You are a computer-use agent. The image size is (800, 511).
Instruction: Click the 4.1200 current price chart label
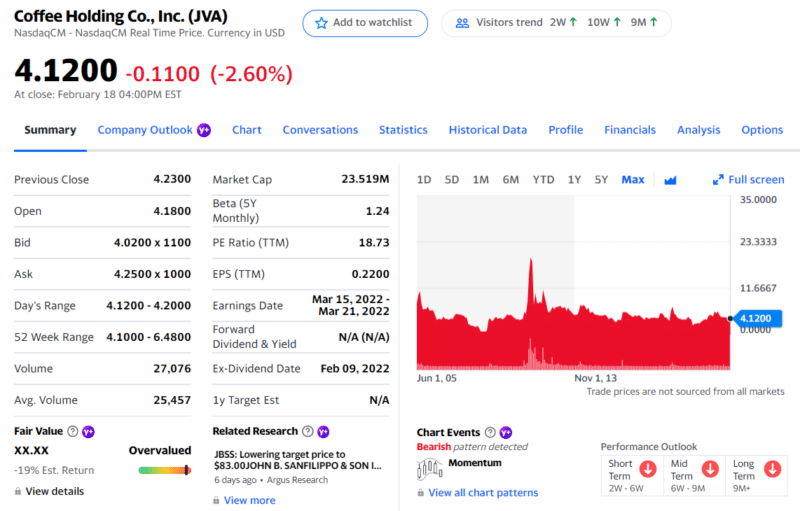tap(756, 318)
